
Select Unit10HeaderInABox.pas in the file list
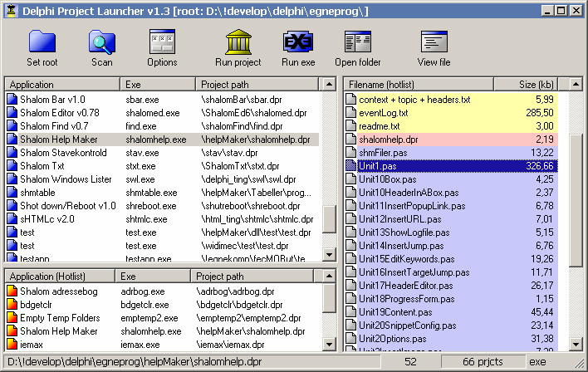tap(452, 193)
